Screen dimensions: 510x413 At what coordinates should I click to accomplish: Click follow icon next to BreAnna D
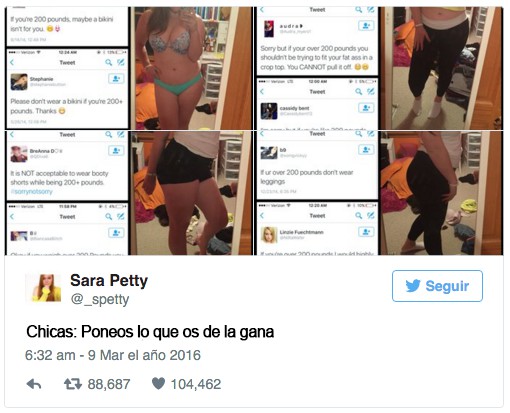pyautogui.click(x=116, y=151)
